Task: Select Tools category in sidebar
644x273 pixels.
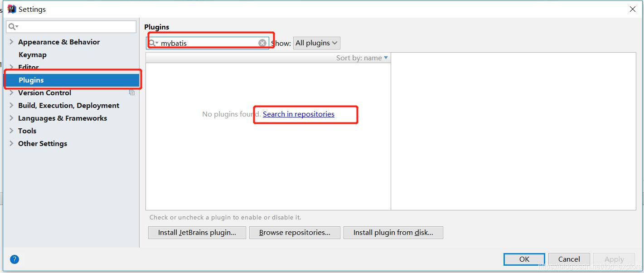Action: pyautogui.click(x=27, y=131)
